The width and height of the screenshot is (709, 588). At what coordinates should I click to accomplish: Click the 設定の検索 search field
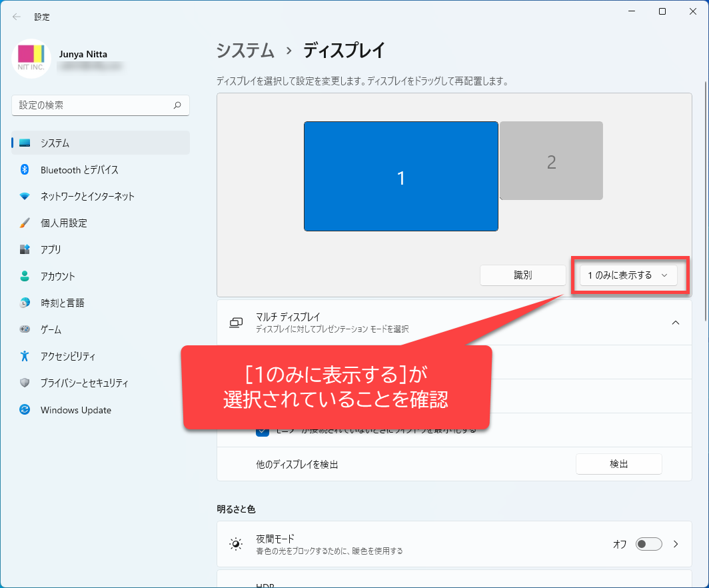(x=93, y=105)
